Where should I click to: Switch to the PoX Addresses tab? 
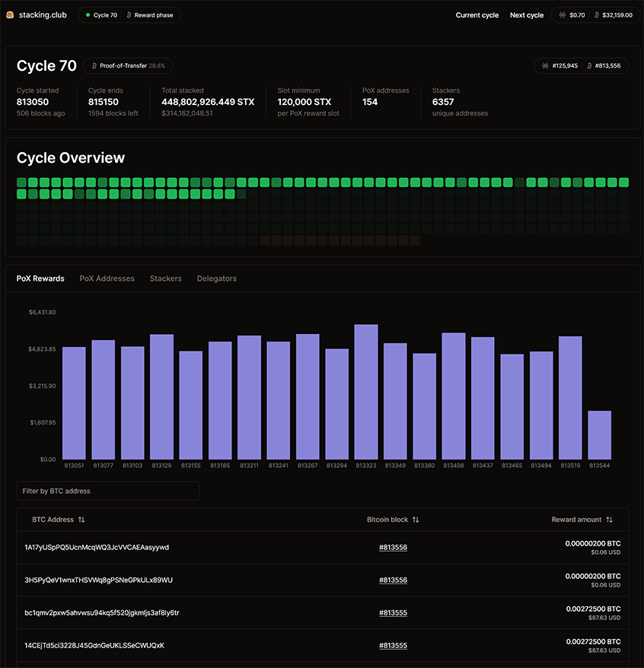click(107, 278)
